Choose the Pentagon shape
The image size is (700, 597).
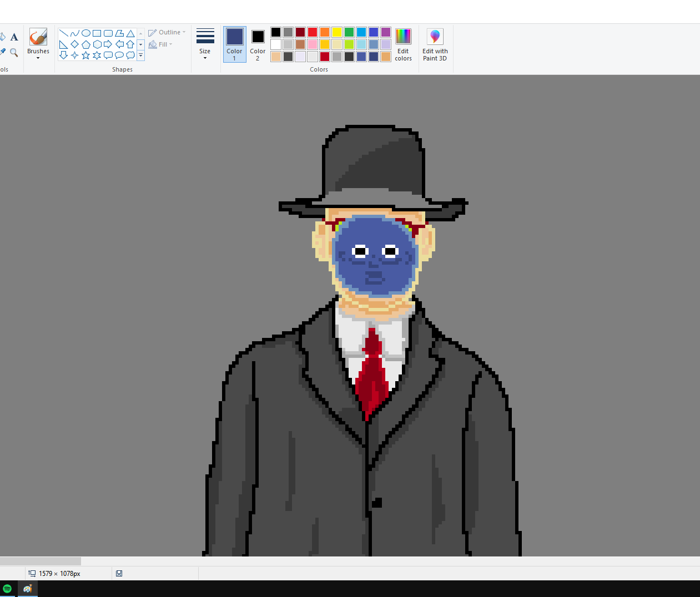click(86, 44)
